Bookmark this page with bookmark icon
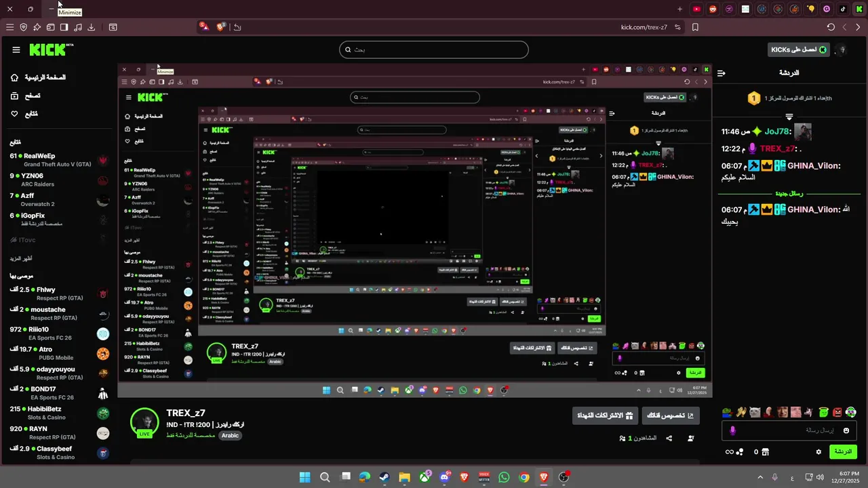 (x=695, y=27)
